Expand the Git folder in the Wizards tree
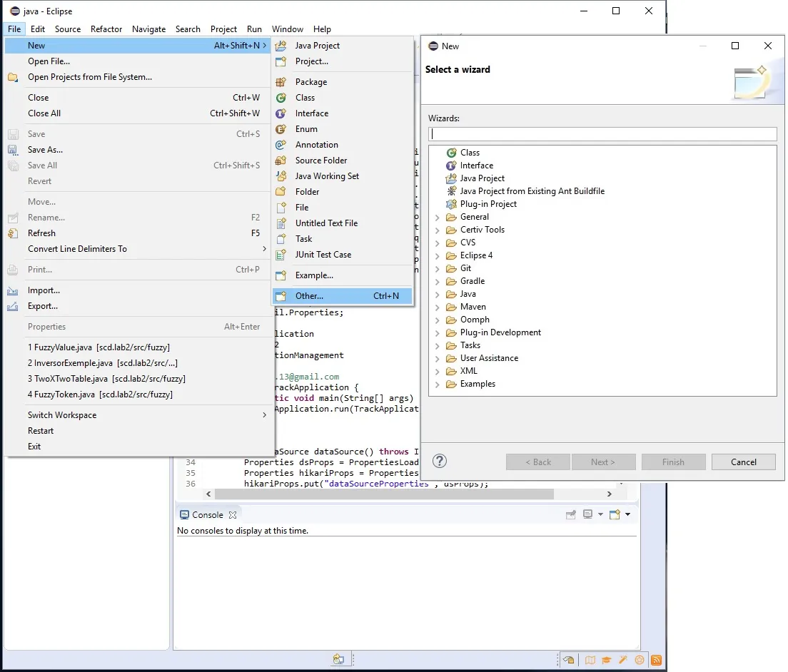Image resolution: width=788 pixels, height=672 pixels. (438, 269)
